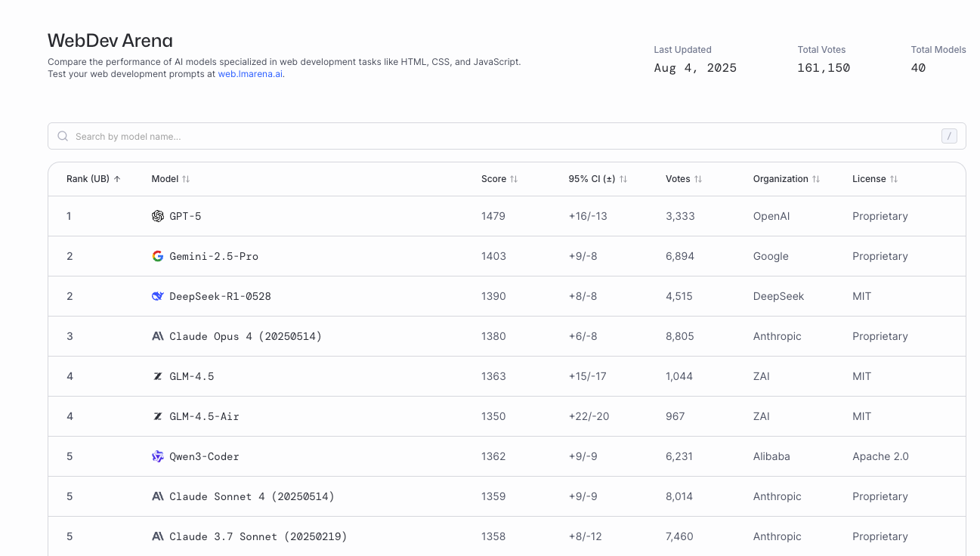Click the +15/-17 confidence interval cell
This screenshot has width=980, height=556.
tap(587, 376)
